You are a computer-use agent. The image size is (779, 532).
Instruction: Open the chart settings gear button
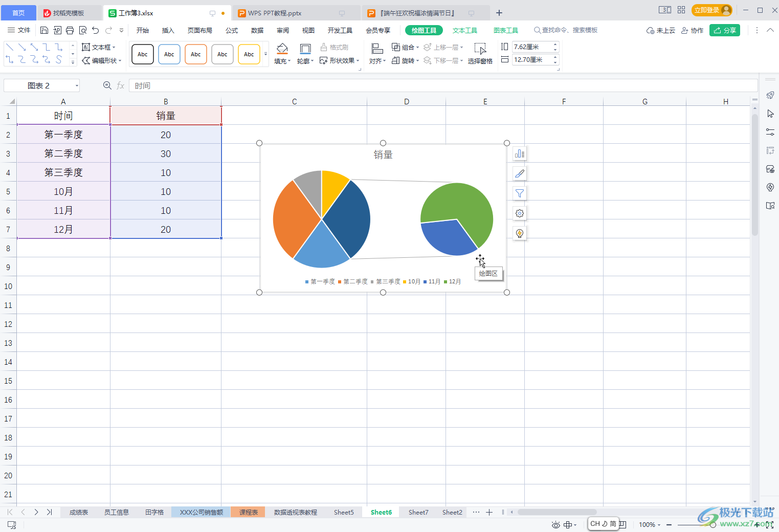tap(520, 213)
